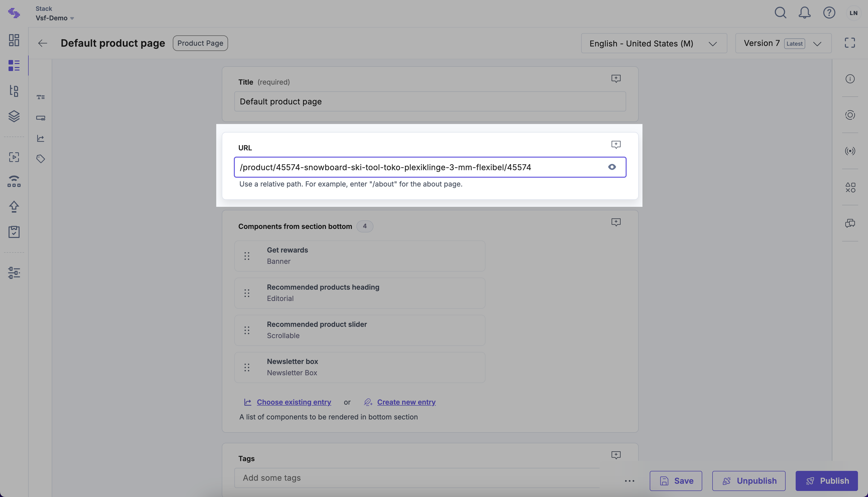Jump to Title field via text icon
Viewport: 868px width, 497px height.
[x=41, y=97]
